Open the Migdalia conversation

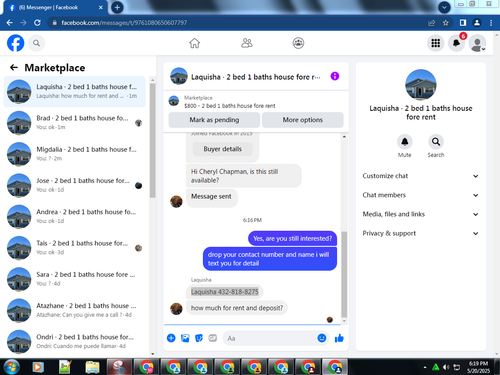pyautogui.click(x=75, y=154)
